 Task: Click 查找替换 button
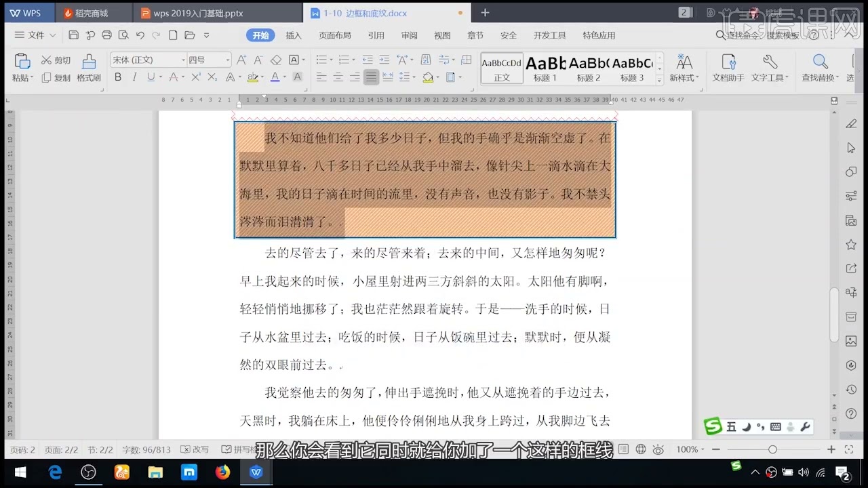click(820, 68)
